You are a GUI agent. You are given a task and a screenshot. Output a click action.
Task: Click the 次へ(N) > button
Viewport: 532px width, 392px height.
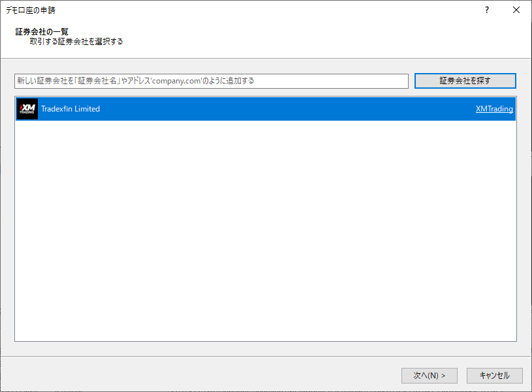pyautogui.click(x=430, y=376)
